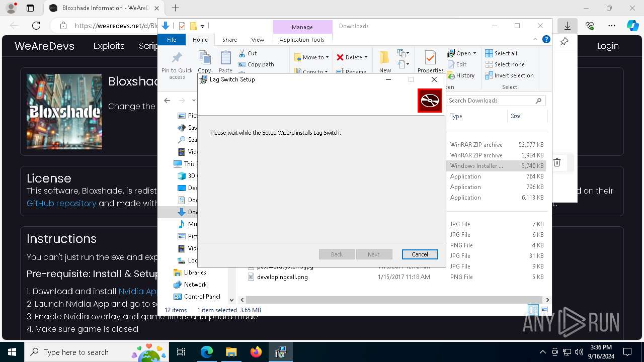Open a new Edge browser tab
644x362 pixels.
click(175, 8)
